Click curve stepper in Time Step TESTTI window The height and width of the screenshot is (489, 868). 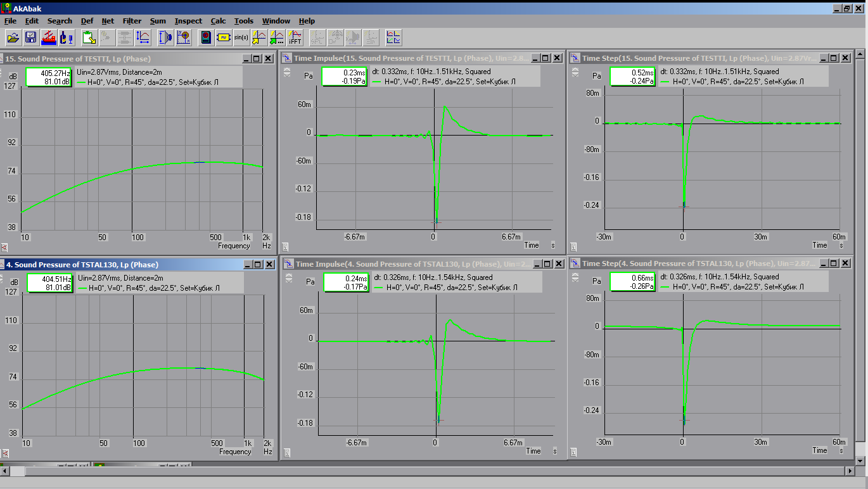click(575, 73)
